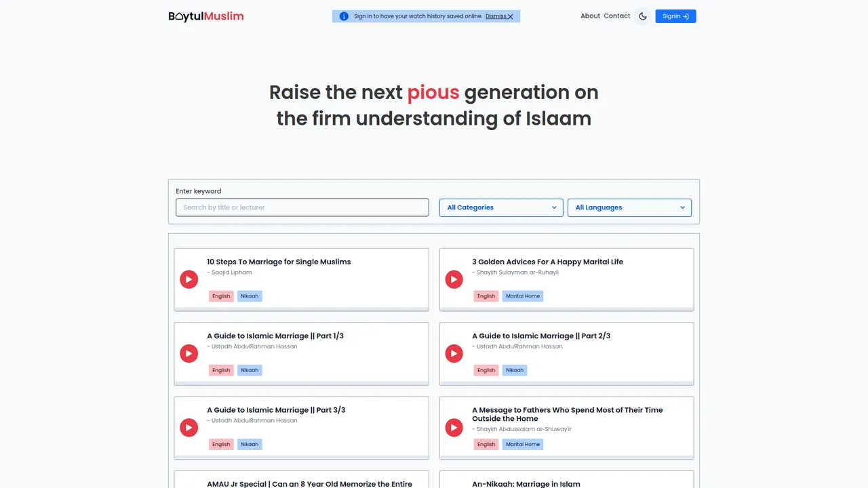Open the All Languages dropdown
The height and width of the screenshot is (488, 868).
[629, 207]
